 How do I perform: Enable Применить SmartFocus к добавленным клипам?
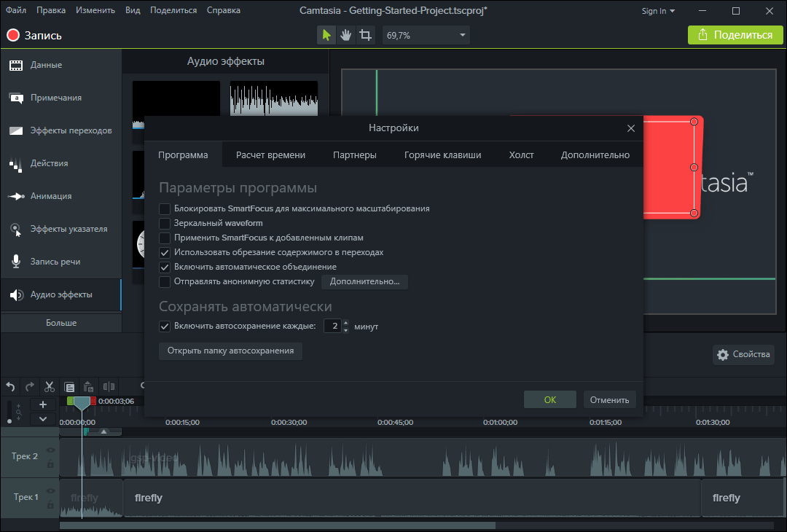pos(165,238)
